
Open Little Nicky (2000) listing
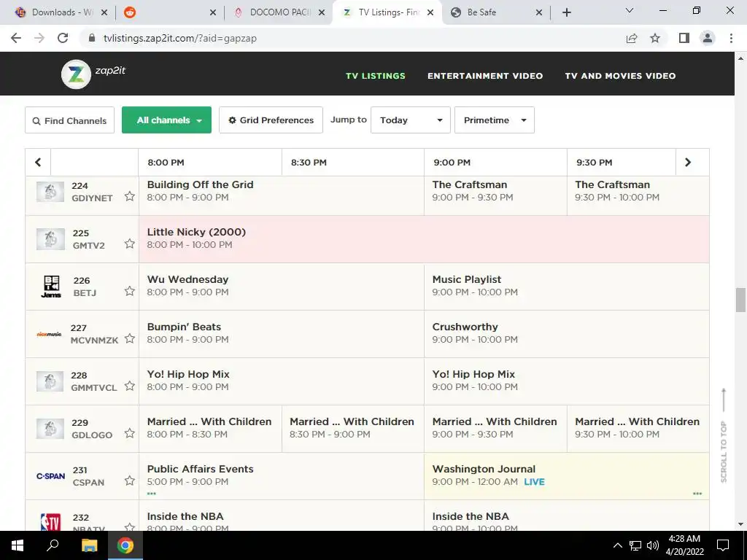pos(424,239)
